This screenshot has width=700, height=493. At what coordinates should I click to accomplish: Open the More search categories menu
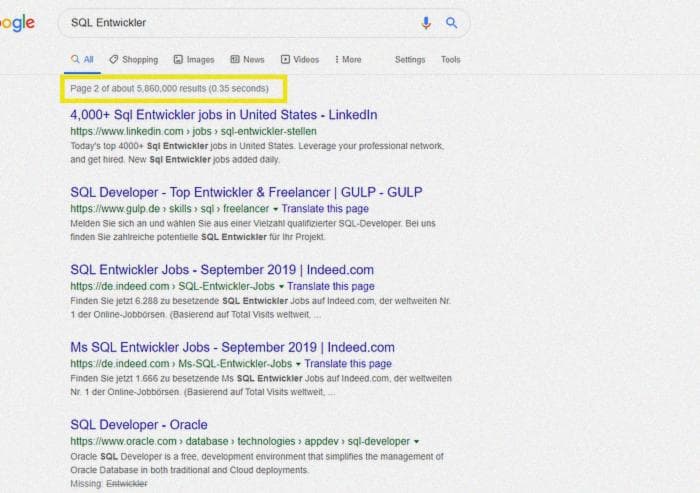(x=348, y=59)
